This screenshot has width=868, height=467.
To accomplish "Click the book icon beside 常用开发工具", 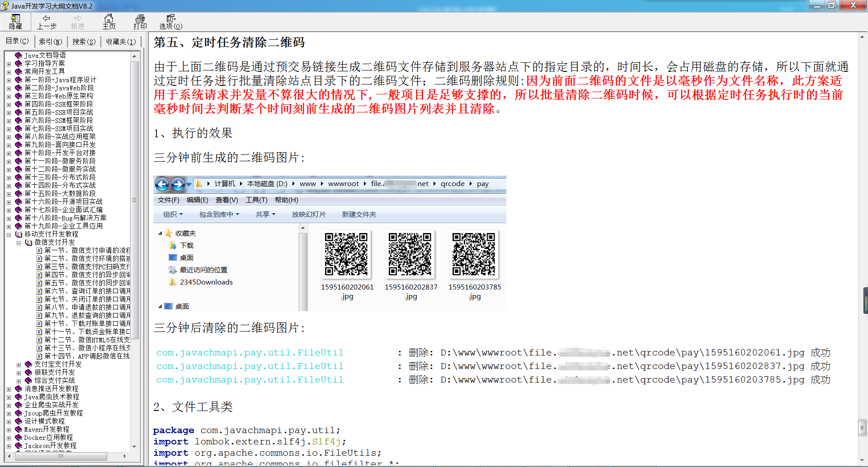I will (x=19, y=72).
